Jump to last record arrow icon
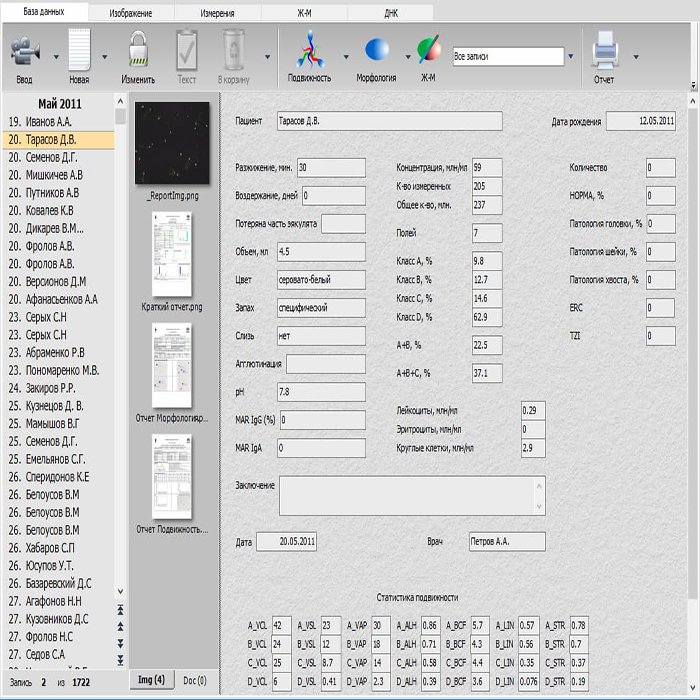Image resolution: width=700 pixels, height=700 pixels. [x=122, y=659]
